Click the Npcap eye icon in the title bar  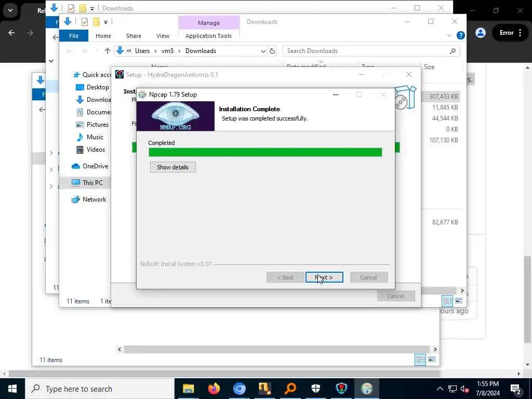pos(142,95)
